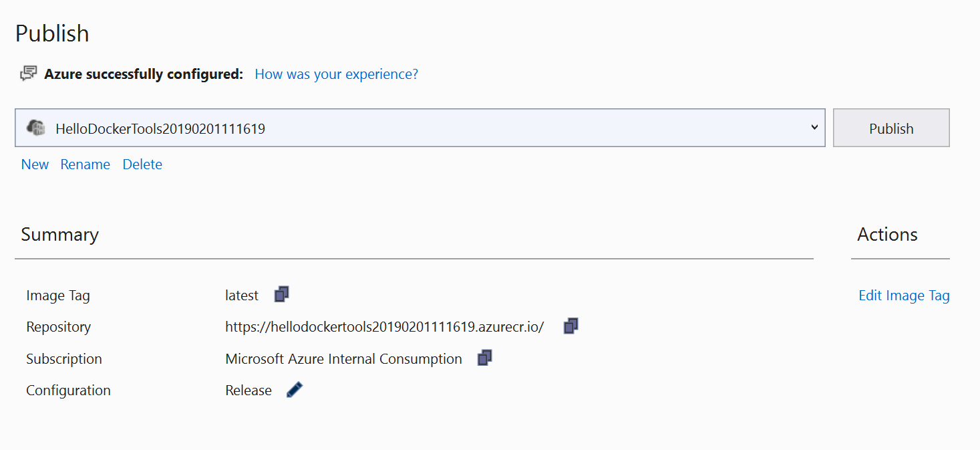
Task: Create a new publish profile
Action: (x=35, y=164)
